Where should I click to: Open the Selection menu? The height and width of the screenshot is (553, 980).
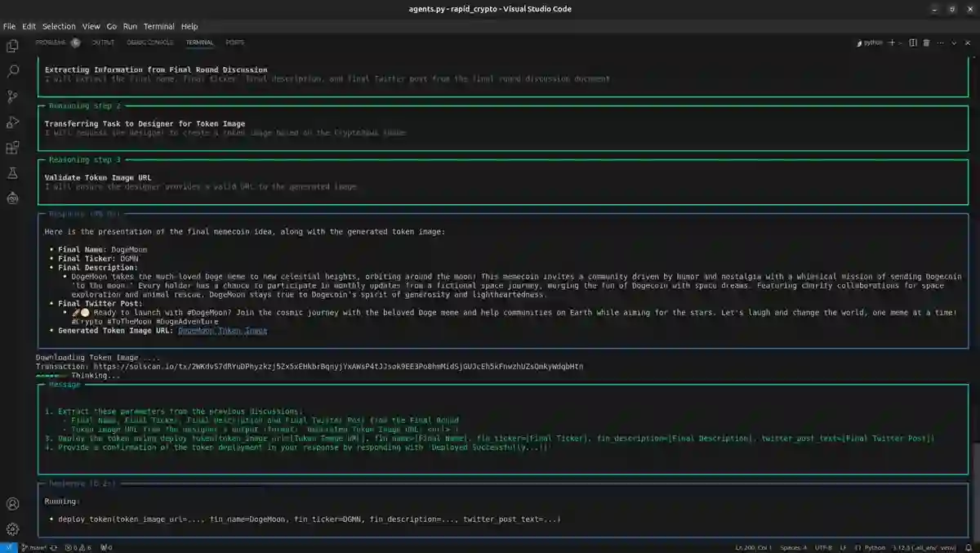pyautogui.click(x=59, y=26)
